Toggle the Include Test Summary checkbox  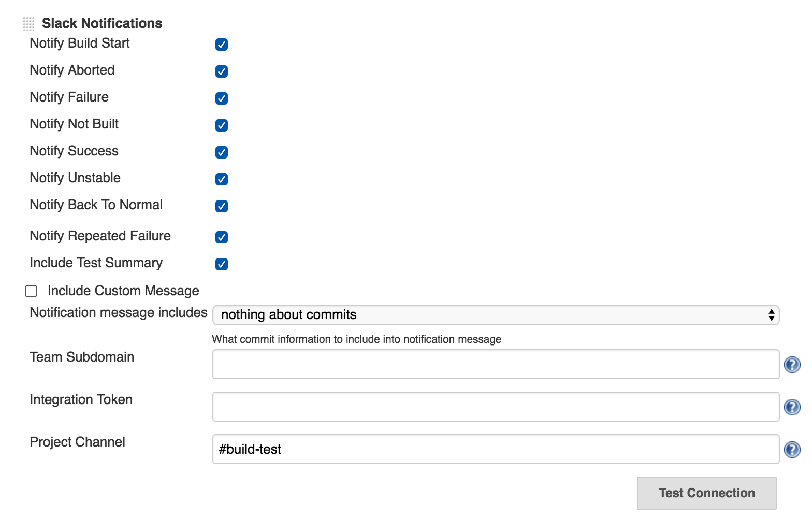pos(222,264)
